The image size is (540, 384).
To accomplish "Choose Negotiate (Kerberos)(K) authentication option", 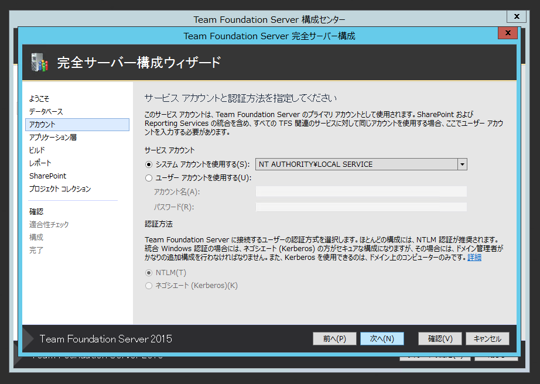I will pos(149,286).
